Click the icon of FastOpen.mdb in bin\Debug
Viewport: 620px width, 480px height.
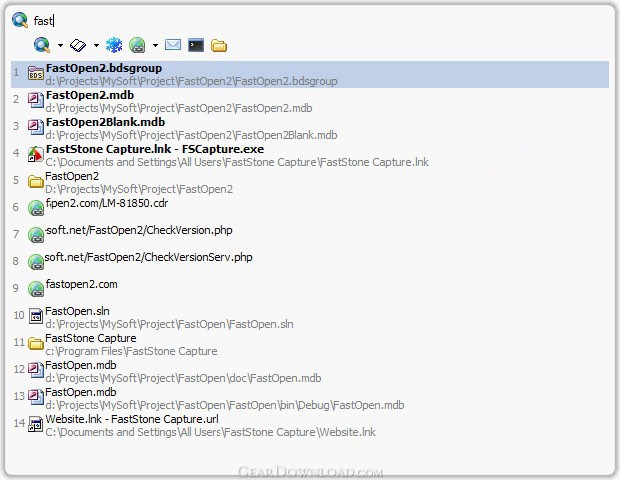pyautogui.click(x=36, y=397)
